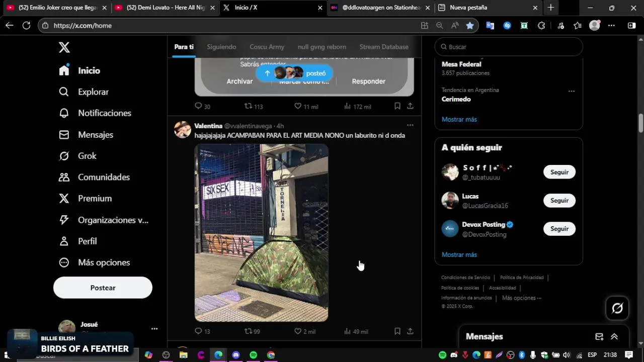Open Mesa Federal trend
Viewport: 644px width, 362px height.
[461, 64]
